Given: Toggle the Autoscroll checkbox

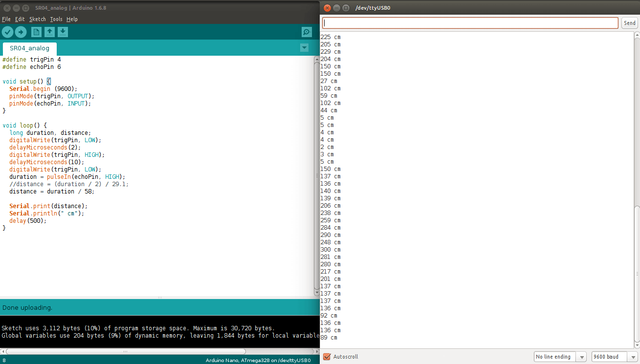Looking at the screenshot, I should click(x=327, y=357).
